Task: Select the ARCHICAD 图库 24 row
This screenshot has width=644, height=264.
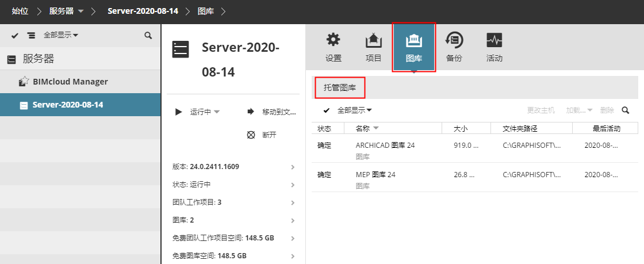Action: (475, 148)
